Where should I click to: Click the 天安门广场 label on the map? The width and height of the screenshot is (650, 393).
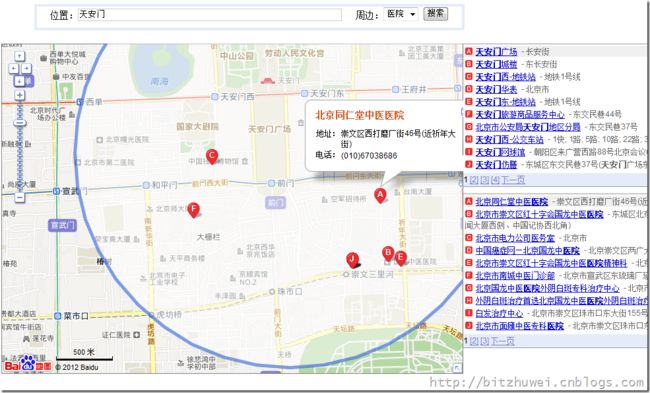tap(269, 129)
